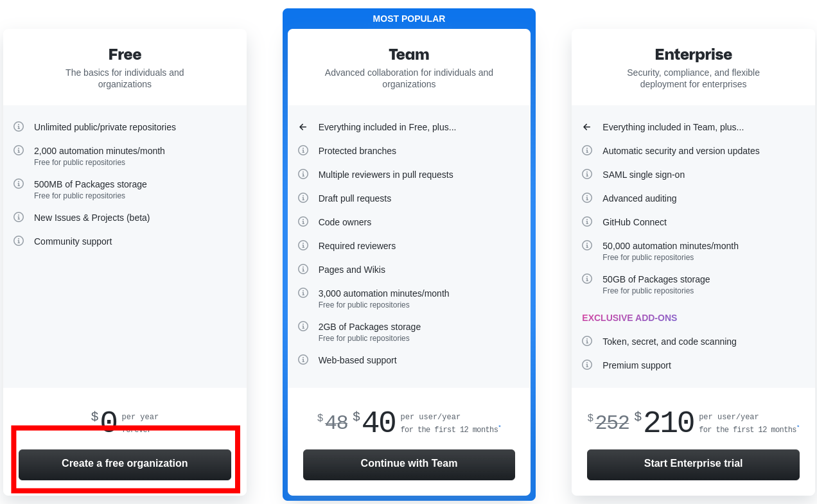Image resolution: width=817 pixels, height=504 pixels.
Task: Click info icon next to Code owners
Action: coord(303,222)
